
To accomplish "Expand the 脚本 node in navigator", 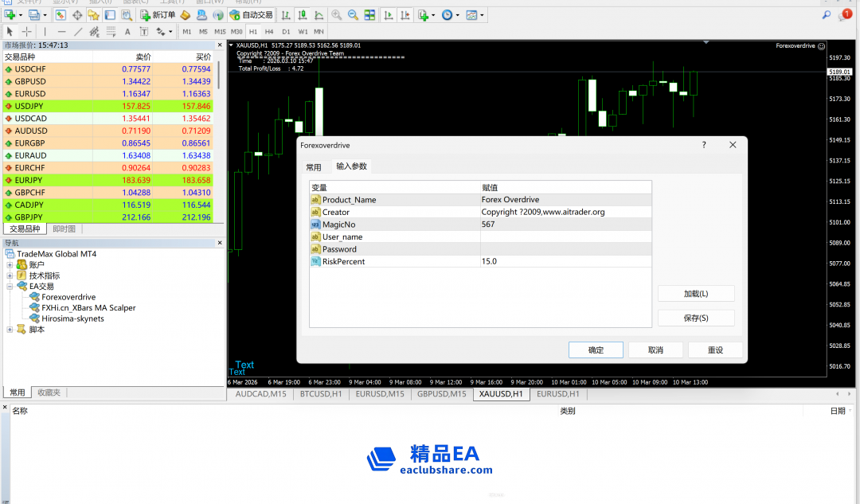I will click(10, 330).
